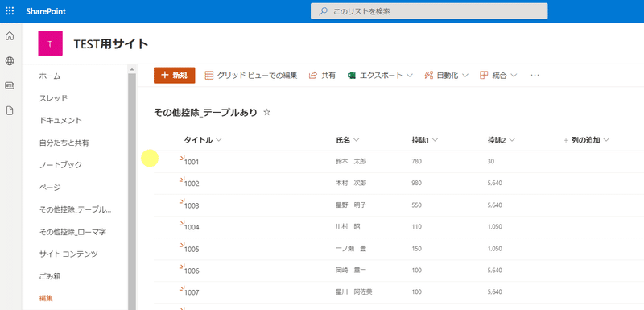Open list item 1006
Viewport: 644px width, 310px height.
(192, 271)
